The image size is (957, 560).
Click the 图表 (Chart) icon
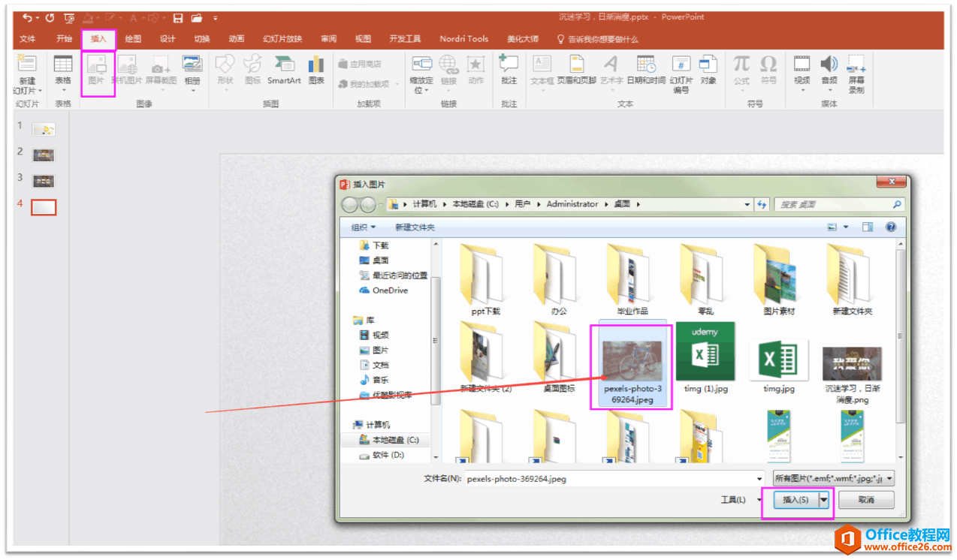tap(316, 69)
